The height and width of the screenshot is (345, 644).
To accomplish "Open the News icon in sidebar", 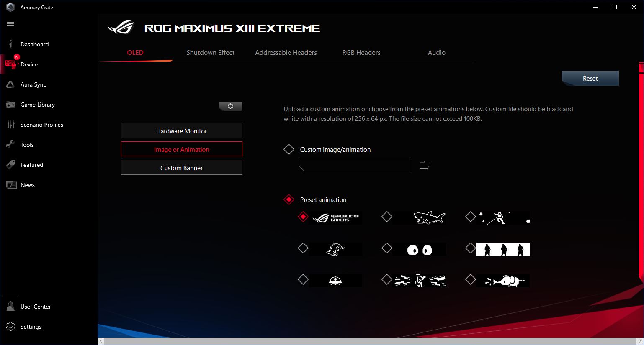I will [x=11, y=185].
